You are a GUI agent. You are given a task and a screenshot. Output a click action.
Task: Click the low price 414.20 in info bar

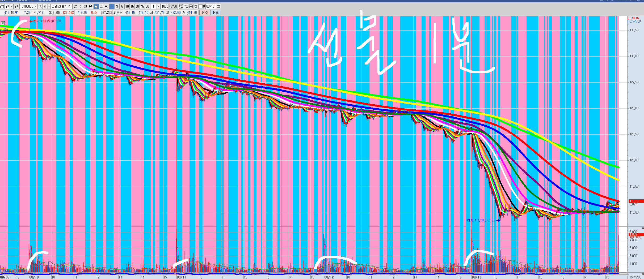(192, 12)
